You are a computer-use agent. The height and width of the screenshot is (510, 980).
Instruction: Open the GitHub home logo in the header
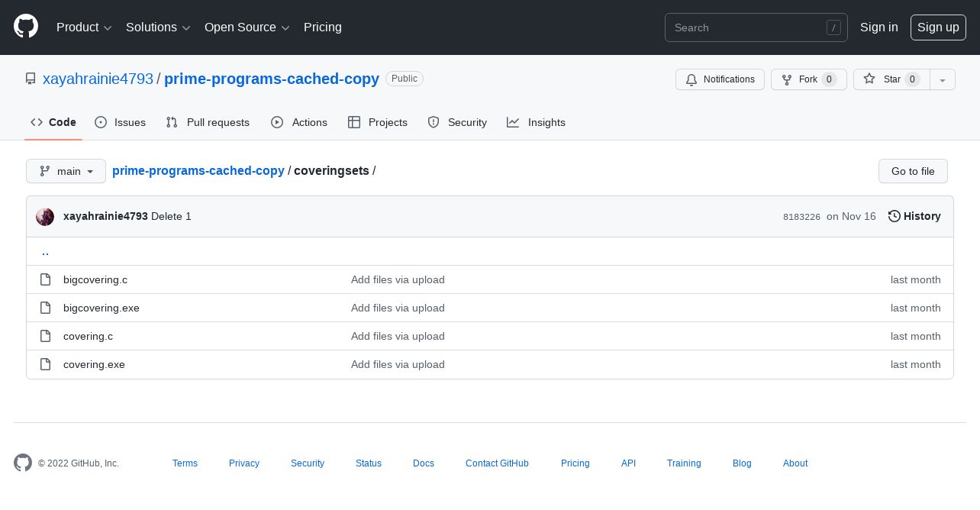click(x=26, y=27)
